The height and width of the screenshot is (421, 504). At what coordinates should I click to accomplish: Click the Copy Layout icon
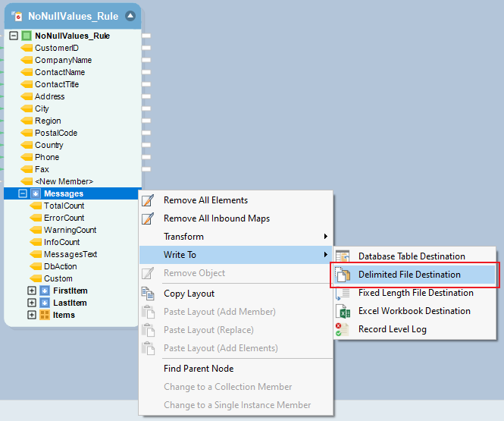coord(148,294)
